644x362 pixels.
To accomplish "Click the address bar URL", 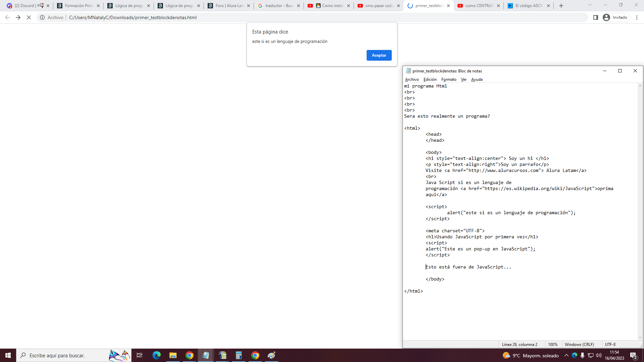I will tap(133, 17).
